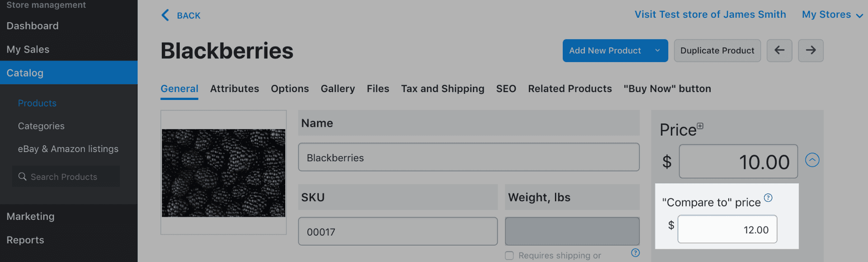Open the Attributes tab
868x262 pixels.
234,89
